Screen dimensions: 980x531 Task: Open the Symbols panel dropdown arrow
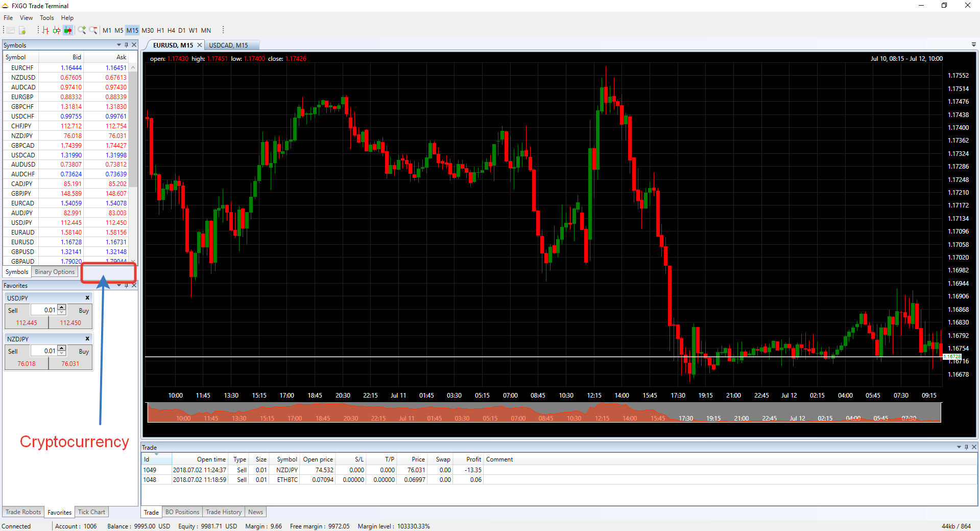pyautogui.click(x=119, y=45)
